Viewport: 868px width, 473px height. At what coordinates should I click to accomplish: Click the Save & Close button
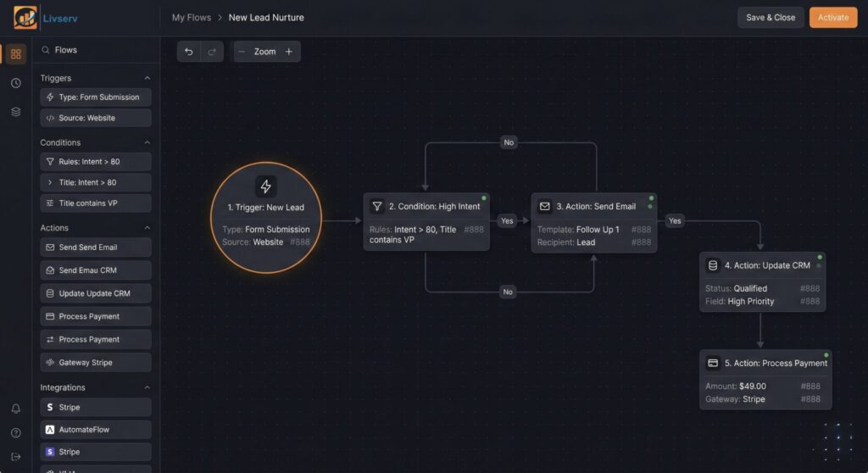[x=770, y=17]
